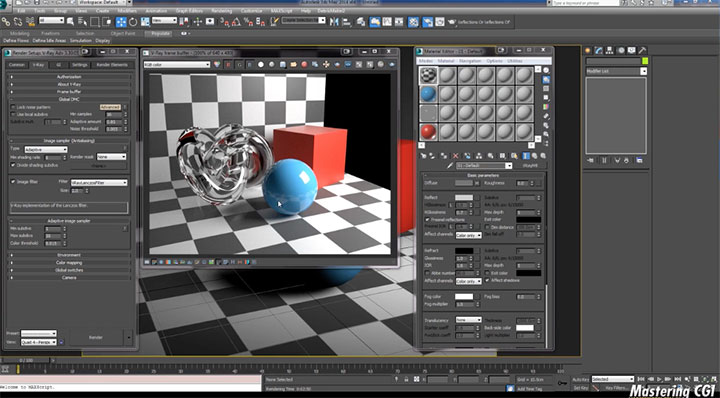
Task: Toggle the Image filter checkbox
Action: point(13,182)
